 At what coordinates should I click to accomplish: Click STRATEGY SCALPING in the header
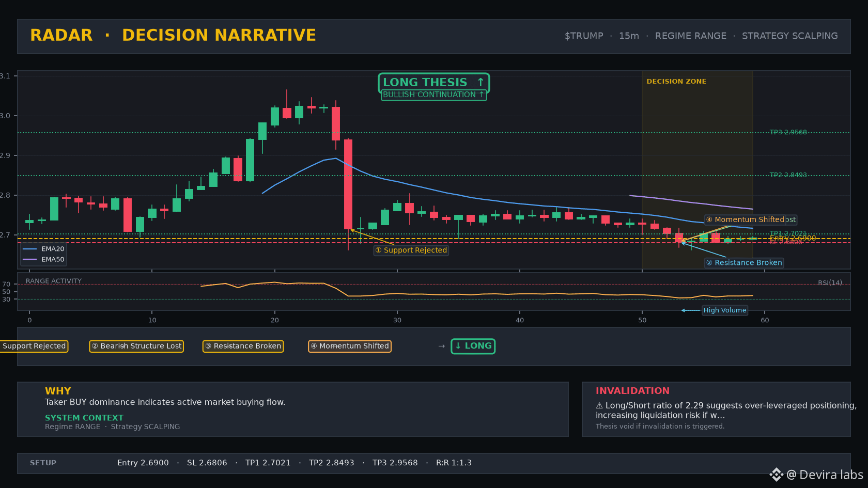coord(789,36)
